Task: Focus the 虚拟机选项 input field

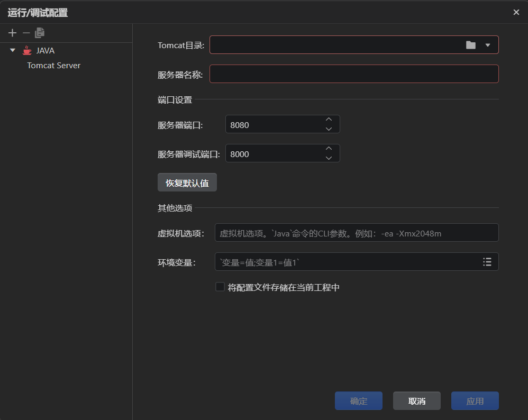Action: [357, 233]
